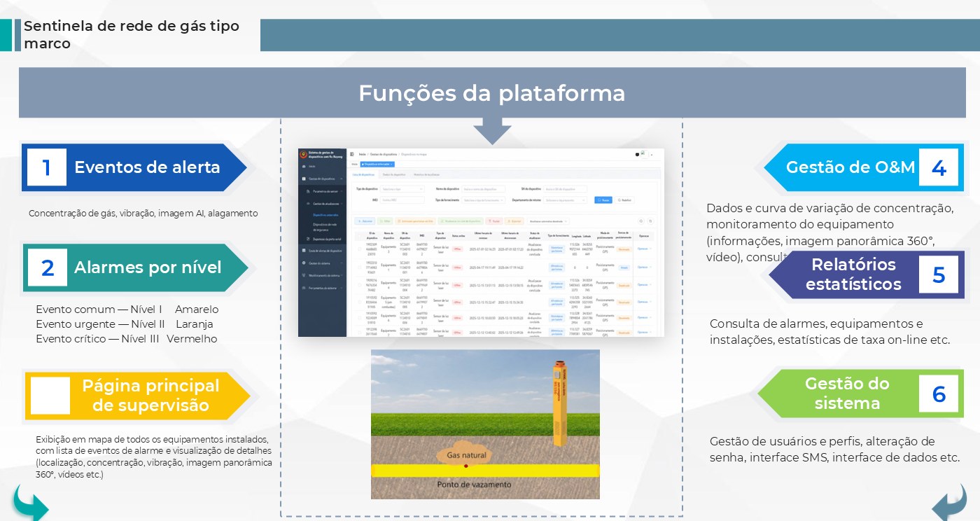Switch to the Histórico de atualizações tab
980x521 pixels.
pyautogui.click(x=426, y=174)
